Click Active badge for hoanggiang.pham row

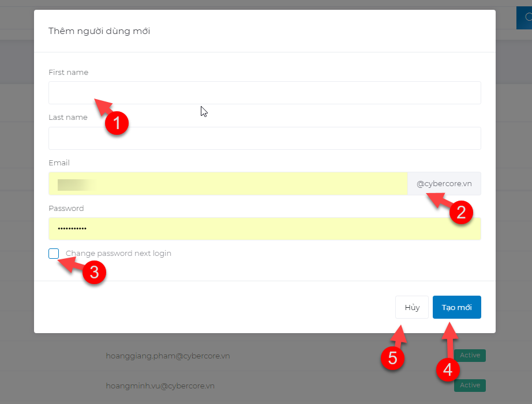click(470, 355)
